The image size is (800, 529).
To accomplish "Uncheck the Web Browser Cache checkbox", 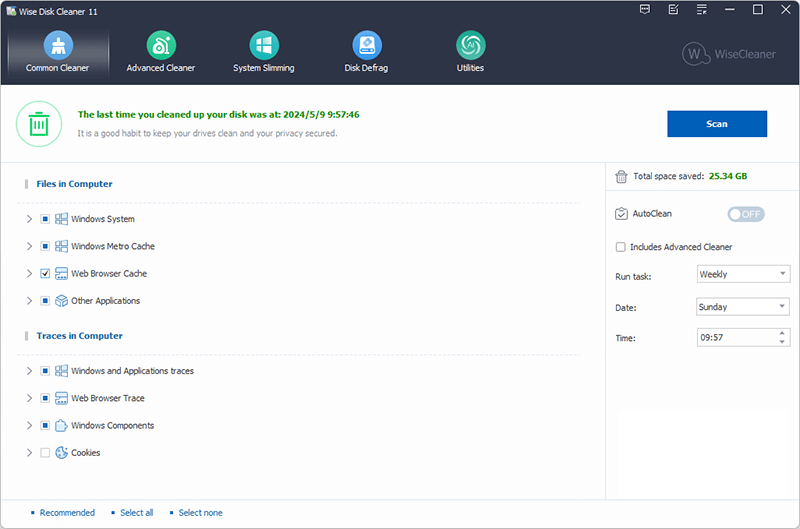I will (x=45, y=274).
